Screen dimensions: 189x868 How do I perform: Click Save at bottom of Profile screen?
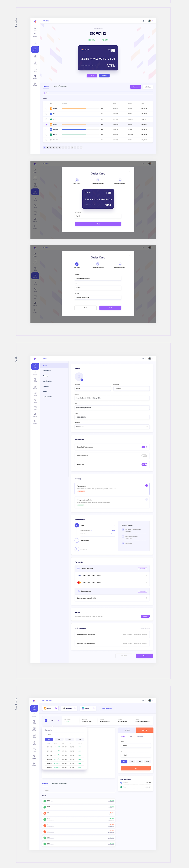(144, 656)
